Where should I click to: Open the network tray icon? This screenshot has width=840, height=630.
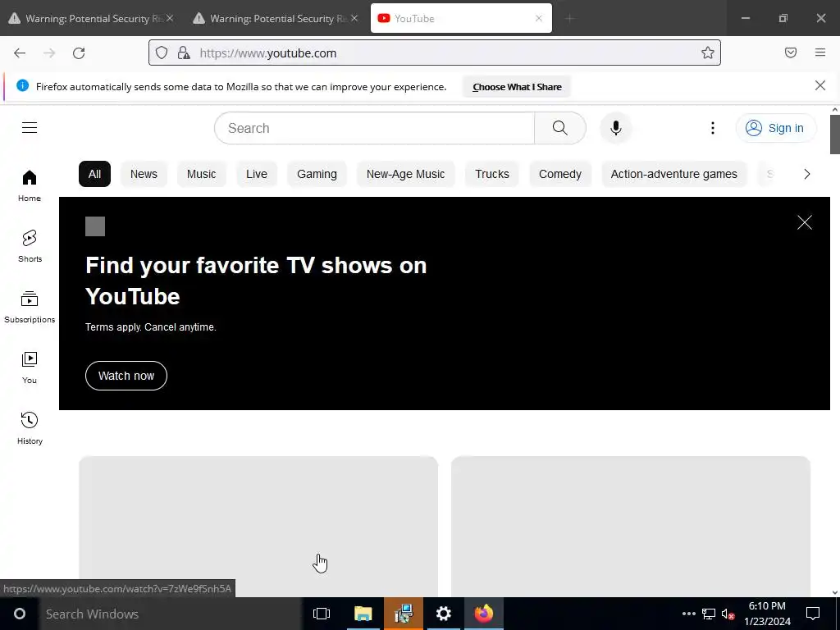pos(709,614)
